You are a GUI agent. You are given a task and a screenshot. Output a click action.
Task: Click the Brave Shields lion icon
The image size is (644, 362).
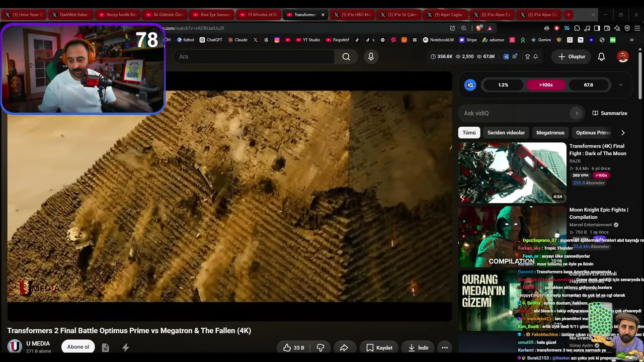coord(478,28)
